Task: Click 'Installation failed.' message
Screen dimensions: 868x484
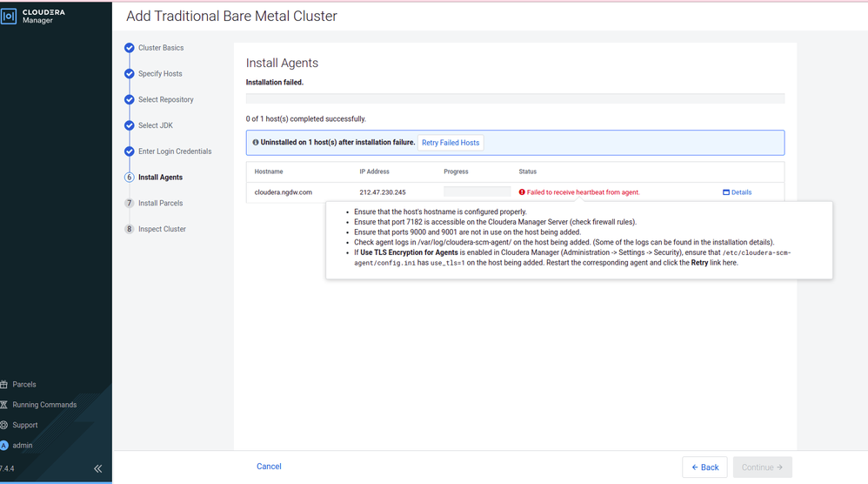Action: click(275, 82)
